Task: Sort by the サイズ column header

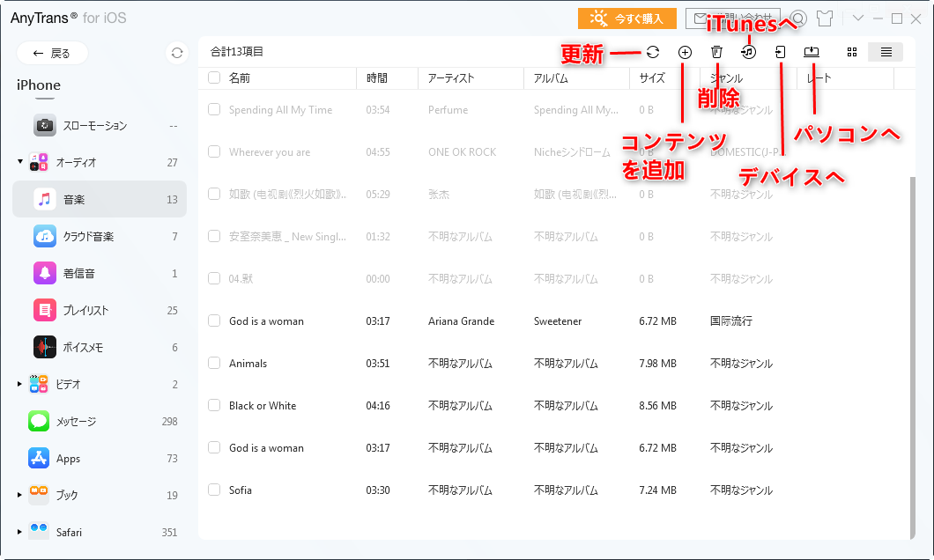Action: [652, 78]
